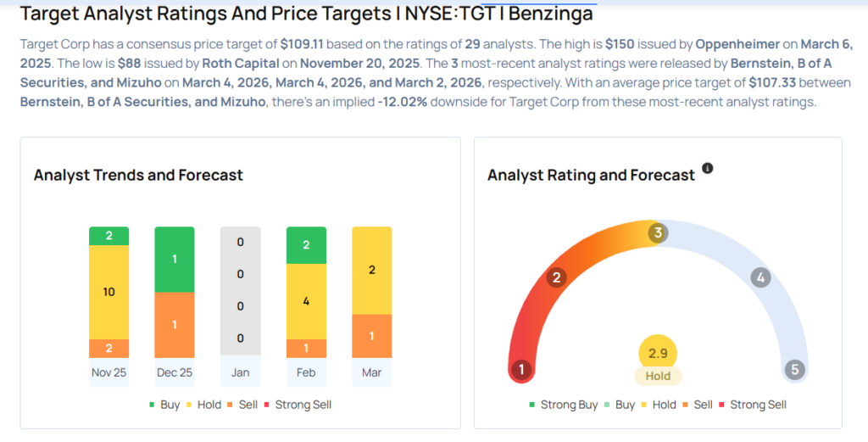Viewport: 868px width, 442px height.
Task: Click the gray Jan bar column
Action: 240,290
